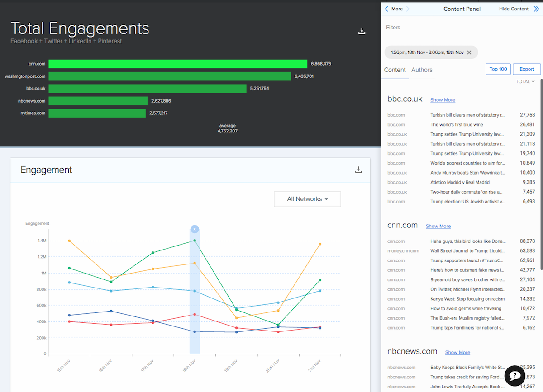Open the TOTAL sort dropdown
543x392 pixels.
(525, 81)
